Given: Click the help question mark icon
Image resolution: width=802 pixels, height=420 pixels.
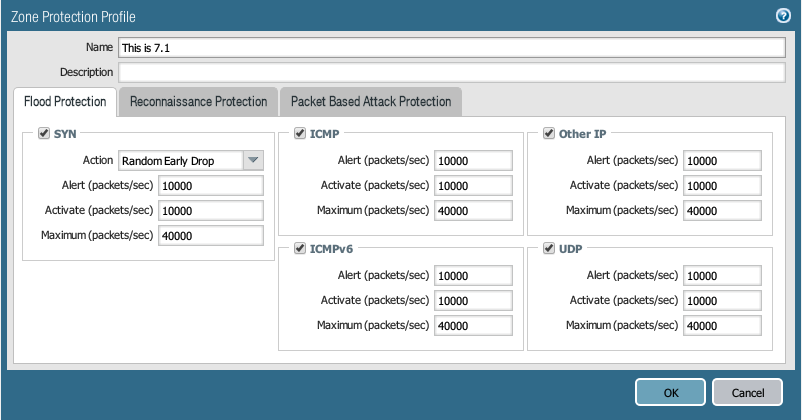Looking at the screenshot, I should (783, 15).
